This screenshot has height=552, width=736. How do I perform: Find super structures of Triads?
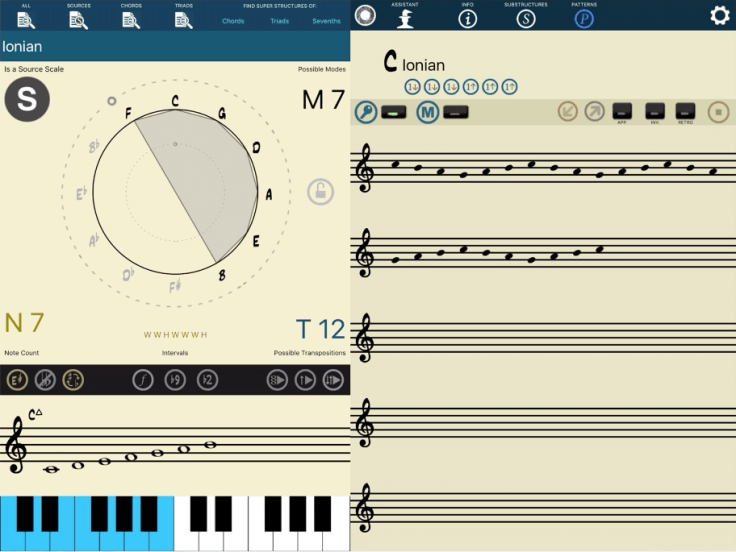coord(280,21)
